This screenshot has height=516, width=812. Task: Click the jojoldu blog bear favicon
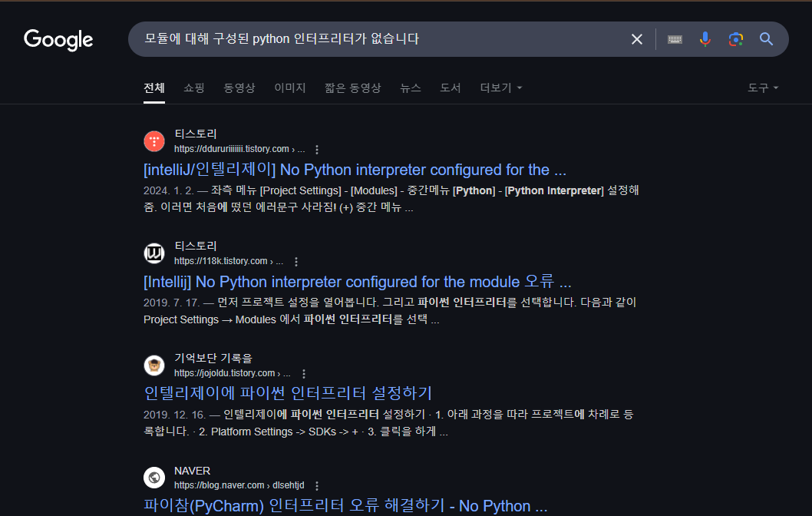154,365
